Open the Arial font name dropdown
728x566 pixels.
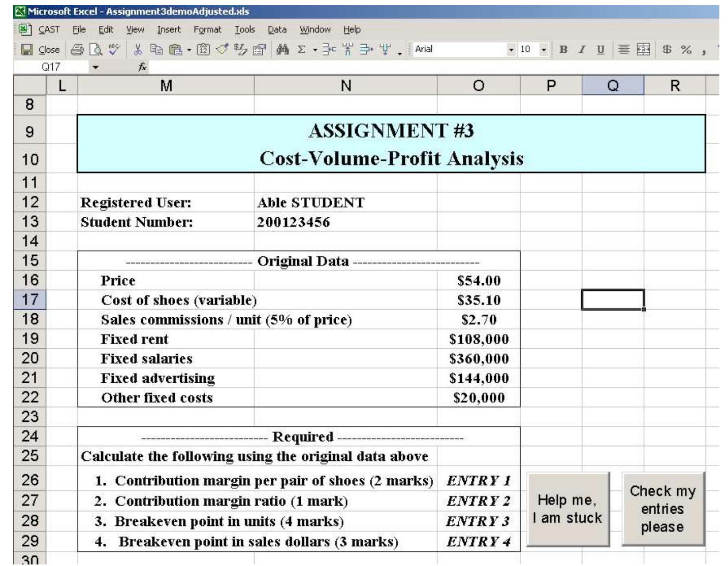point(511,50)
